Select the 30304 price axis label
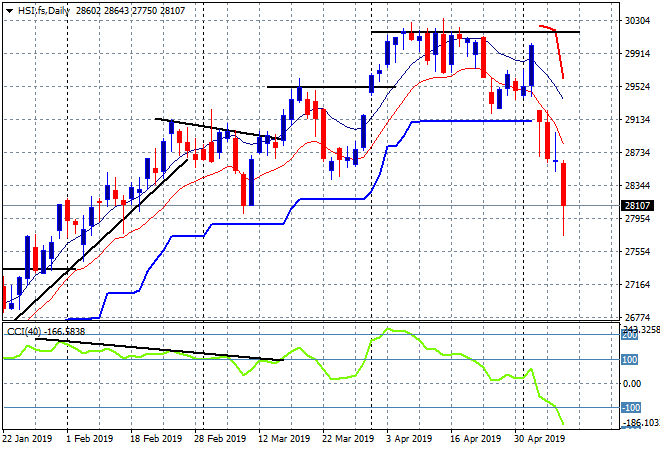Image resolution: width=660 pixels, height=450 pixels. 637,21
